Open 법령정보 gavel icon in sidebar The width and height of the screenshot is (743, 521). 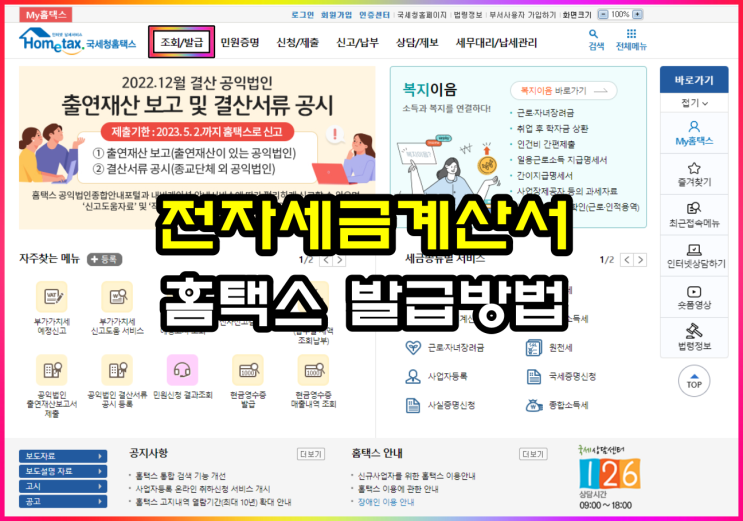[694, 338]
